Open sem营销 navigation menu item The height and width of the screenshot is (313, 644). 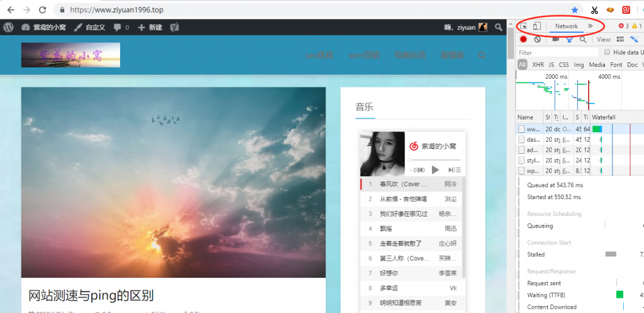pyautogui.click(x=364, y=55)
